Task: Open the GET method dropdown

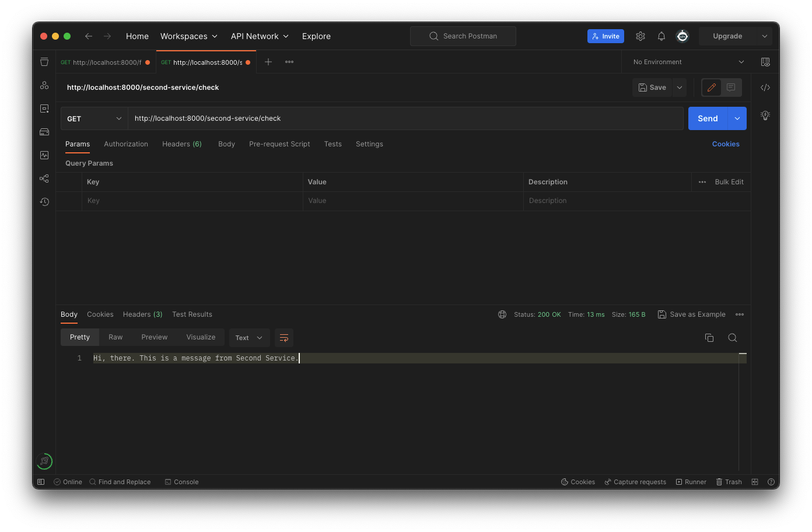Action: point(94,118)
